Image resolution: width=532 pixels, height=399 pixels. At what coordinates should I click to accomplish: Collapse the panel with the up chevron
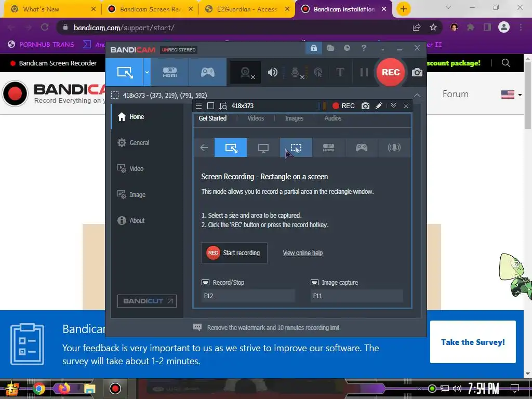(417, 96)
